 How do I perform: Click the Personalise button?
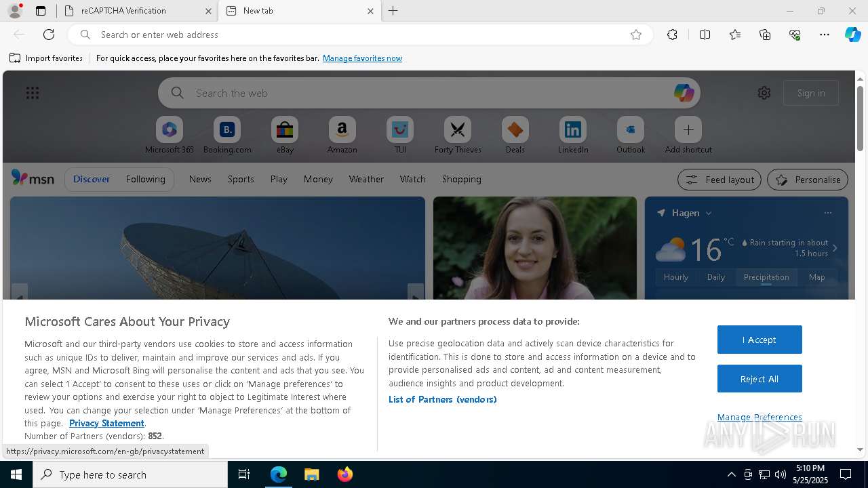coord(808,180)
